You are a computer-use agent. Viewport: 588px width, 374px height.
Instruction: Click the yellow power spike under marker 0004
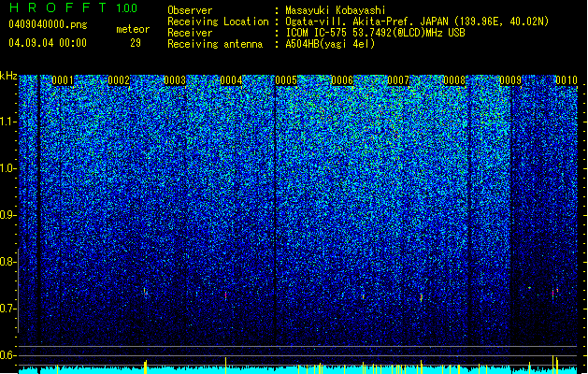pyautogui.click(x=225, y=366)
